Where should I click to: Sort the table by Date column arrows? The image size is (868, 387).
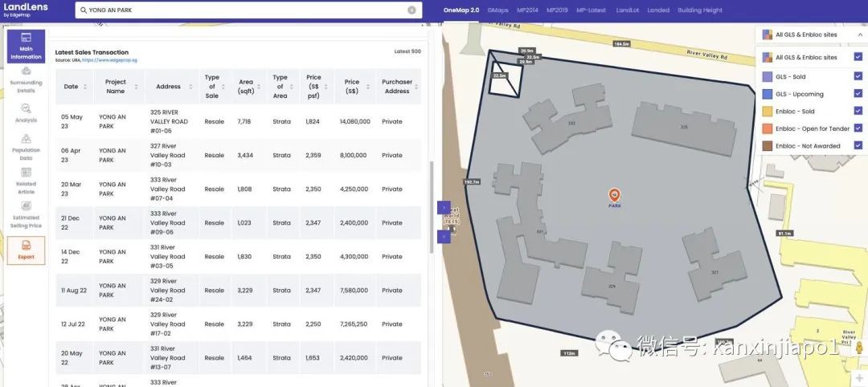84,86
